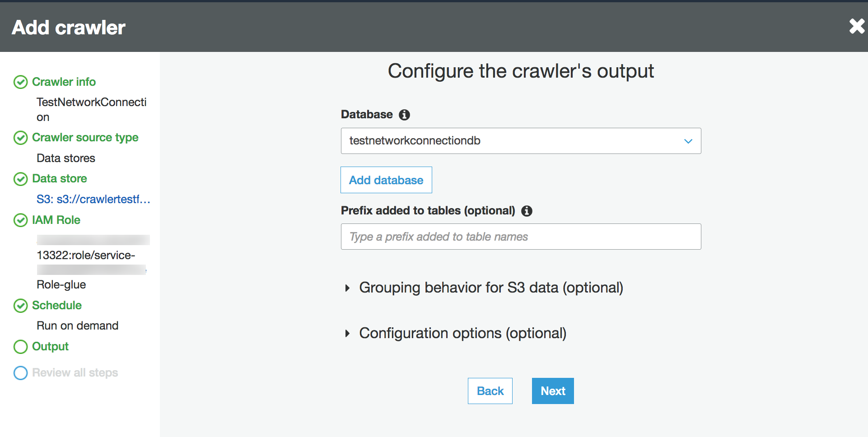Click the Next button
Image resolution: width=868 pixels, height=437 pixels.
click(552, 391)
